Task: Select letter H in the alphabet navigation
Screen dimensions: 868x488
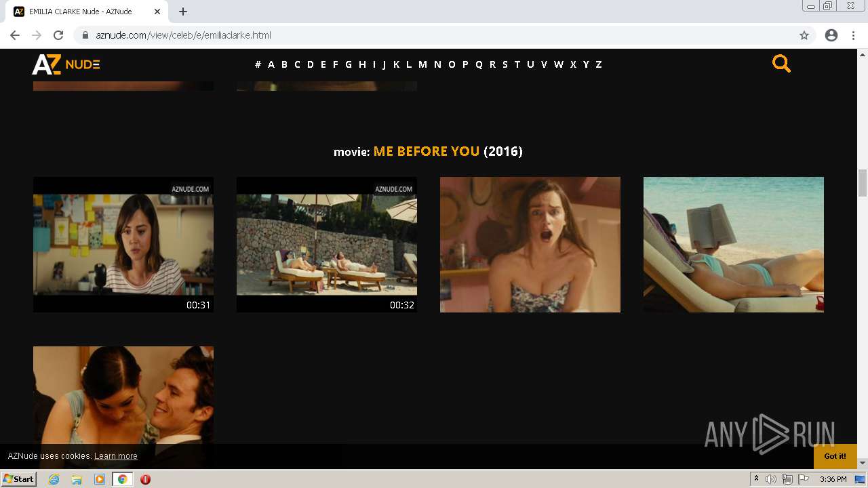Action: 362,64
